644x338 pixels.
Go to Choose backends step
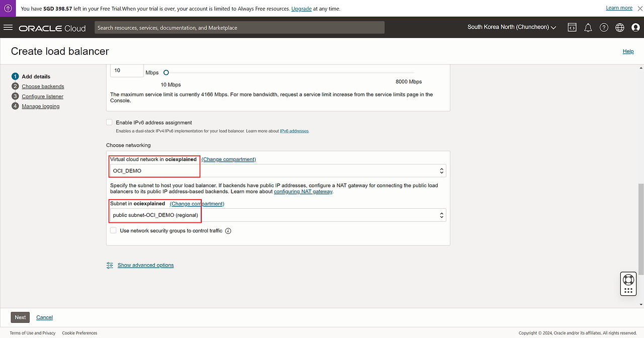[43, 87]
